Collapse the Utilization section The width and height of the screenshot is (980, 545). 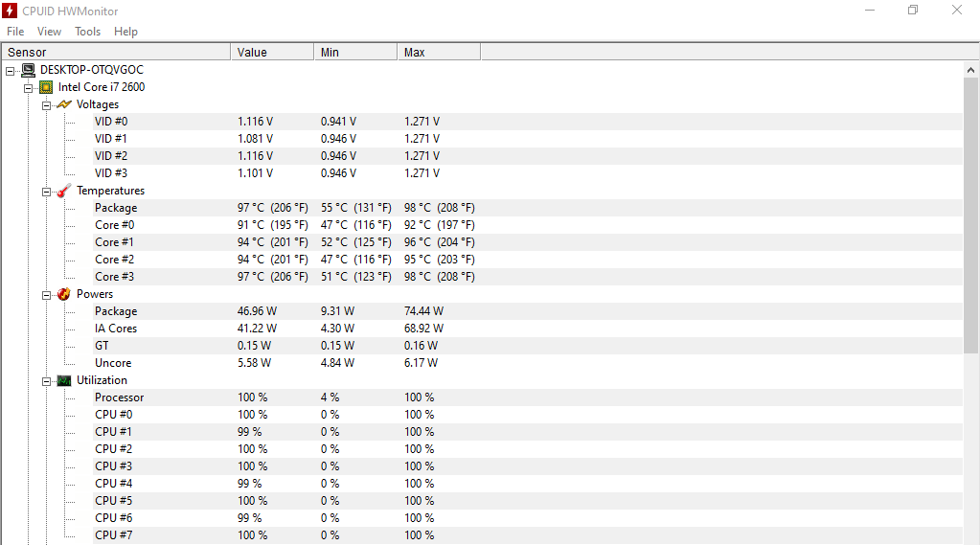[x=46, y=381]
